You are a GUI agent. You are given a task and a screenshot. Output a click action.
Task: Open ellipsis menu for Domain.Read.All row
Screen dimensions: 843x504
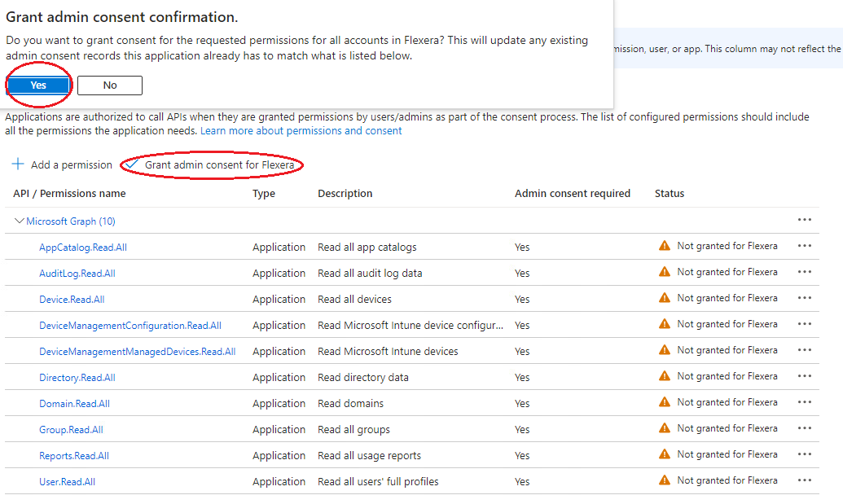click(x=805, y=402)
